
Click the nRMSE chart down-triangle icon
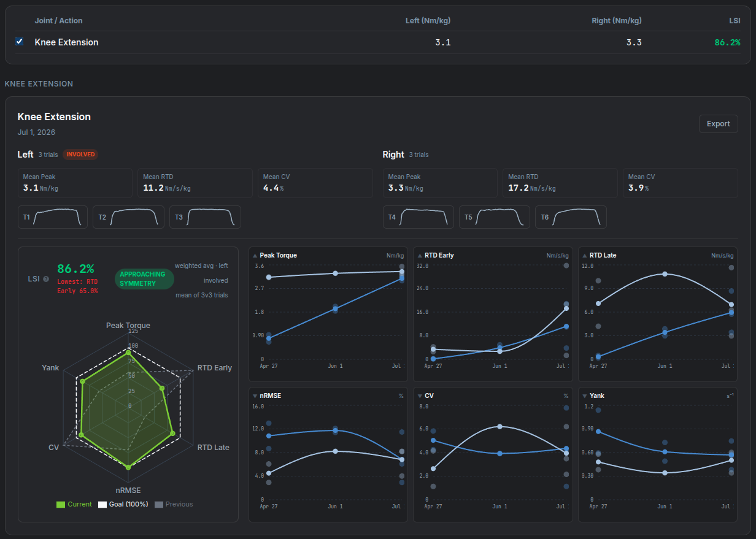(x=255, y=396)
